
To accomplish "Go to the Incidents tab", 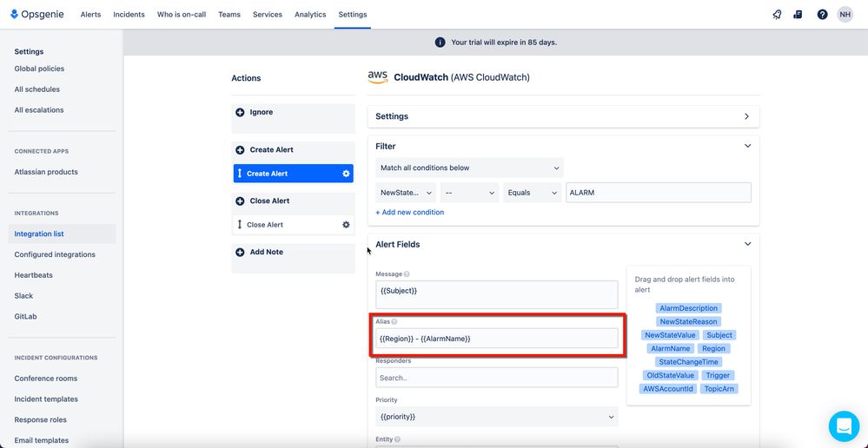I will point(129,15).
